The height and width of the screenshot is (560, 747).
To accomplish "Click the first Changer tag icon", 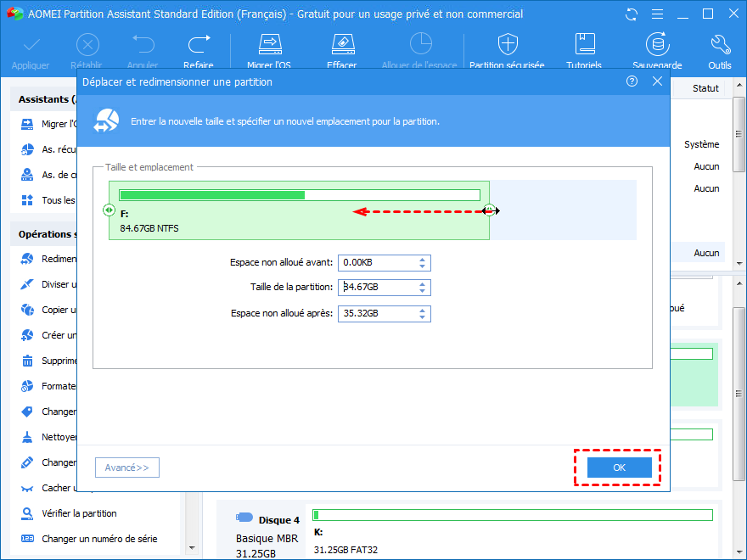I will coord(27,412).
